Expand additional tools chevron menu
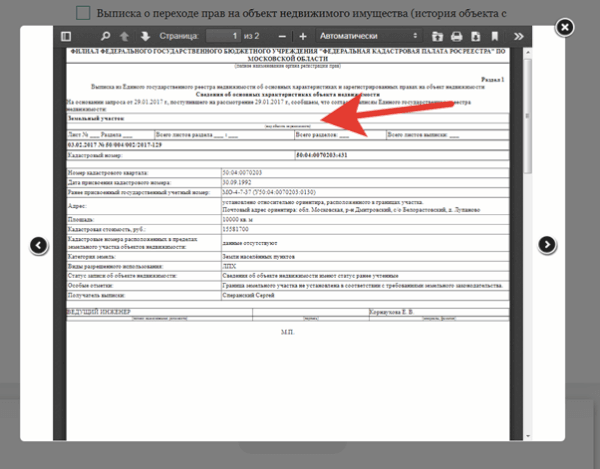This screenshot has height=469, width=600. coord(518,36)
